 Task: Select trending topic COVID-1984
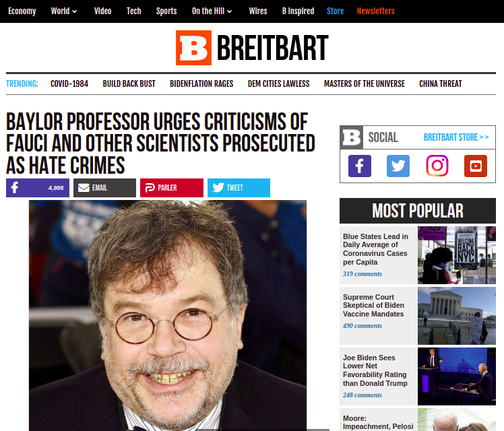pos(69,84)
